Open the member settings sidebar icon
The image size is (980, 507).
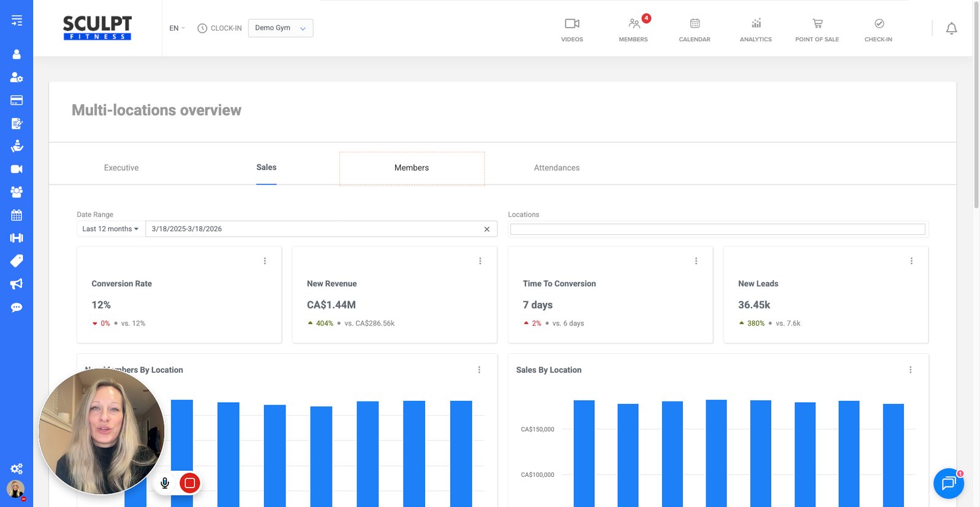pyautogui.click(x=17, y=77)
